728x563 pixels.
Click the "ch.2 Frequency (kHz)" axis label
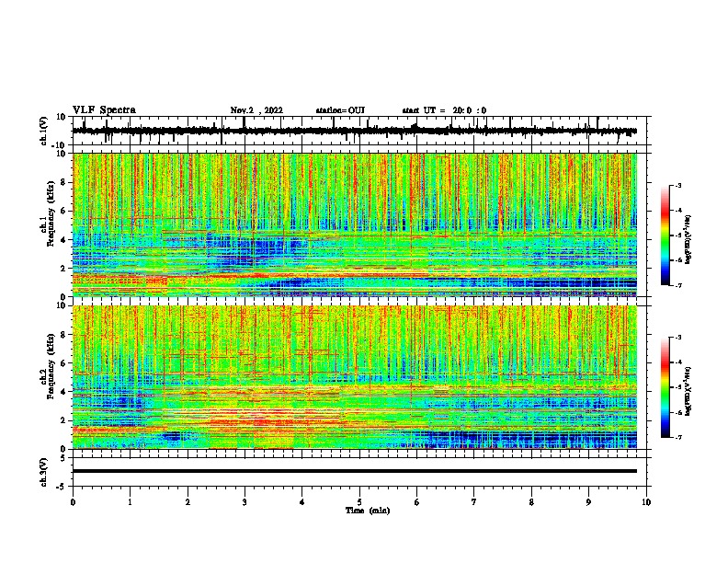(x=47, y=366)
